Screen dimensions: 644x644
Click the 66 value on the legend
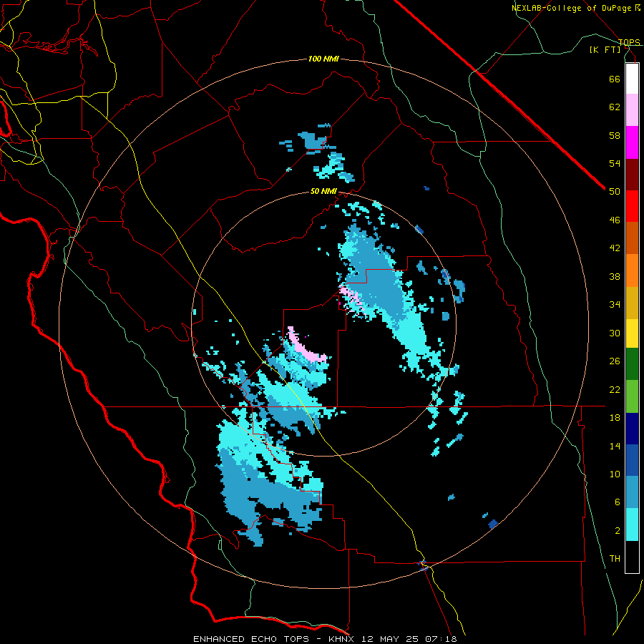615,79
